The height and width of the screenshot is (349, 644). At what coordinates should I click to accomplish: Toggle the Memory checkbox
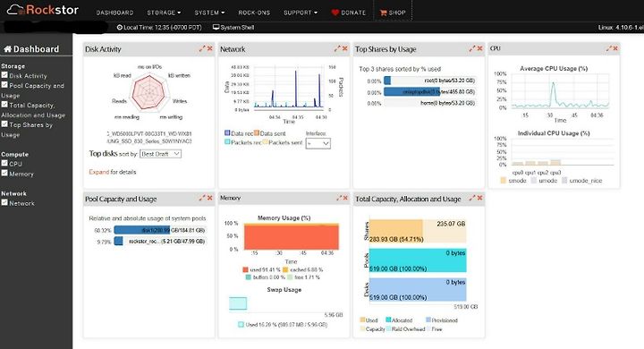4,173
